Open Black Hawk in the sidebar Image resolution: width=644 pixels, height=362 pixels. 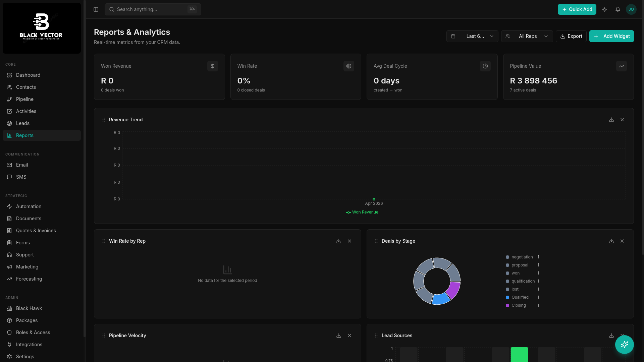[x=42, y=308]
